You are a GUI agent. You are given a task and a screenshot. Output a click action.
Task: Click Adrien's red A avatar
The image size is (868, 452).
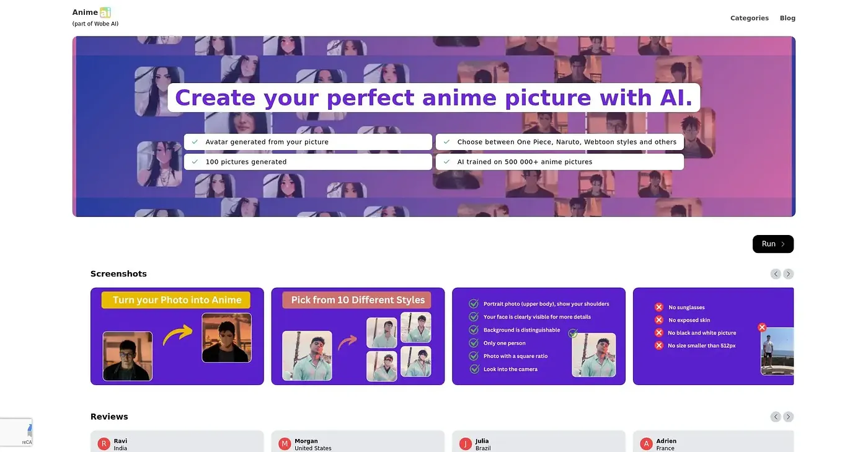(647, 444)
